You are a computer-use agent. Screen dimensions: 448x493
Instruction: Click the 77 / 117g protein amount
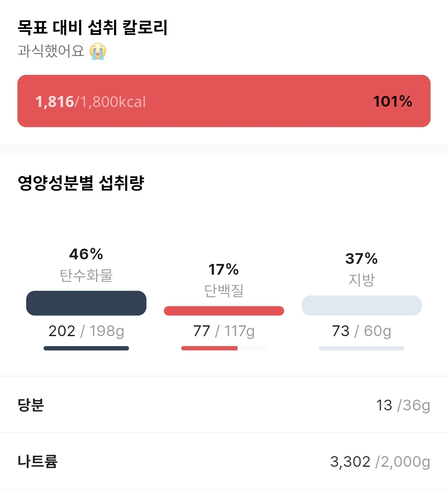[224, 331]
